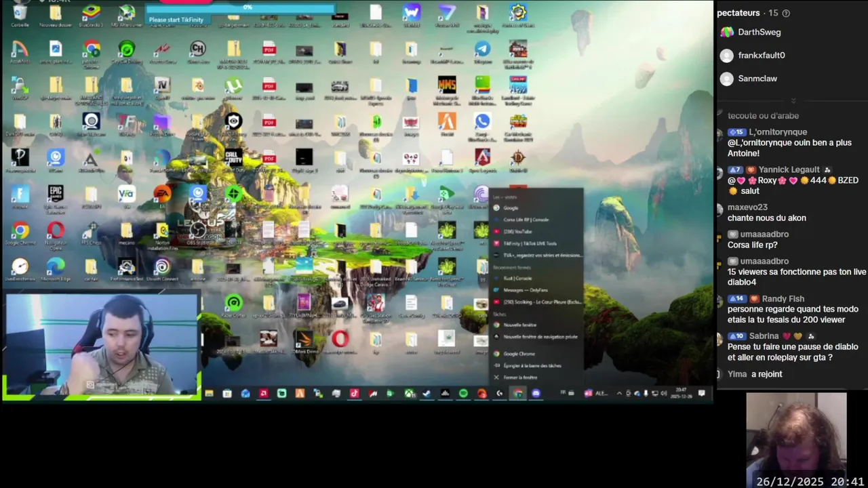The height and width of the screenshot is (488, 868).
Task: Open the Telegram desktop shortcut
Action: [x=482, y=52]
